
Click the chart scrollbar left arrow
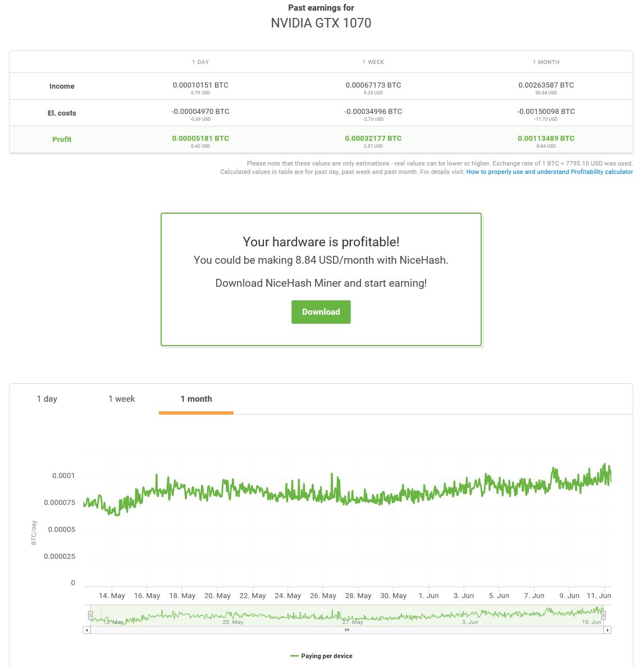pyautogui.click(x=86, y=630)
